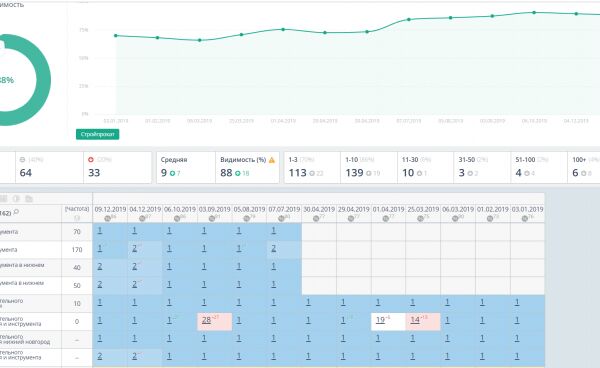
Task: Click the search magnifier icon beside keyword count
Action: 16,212
